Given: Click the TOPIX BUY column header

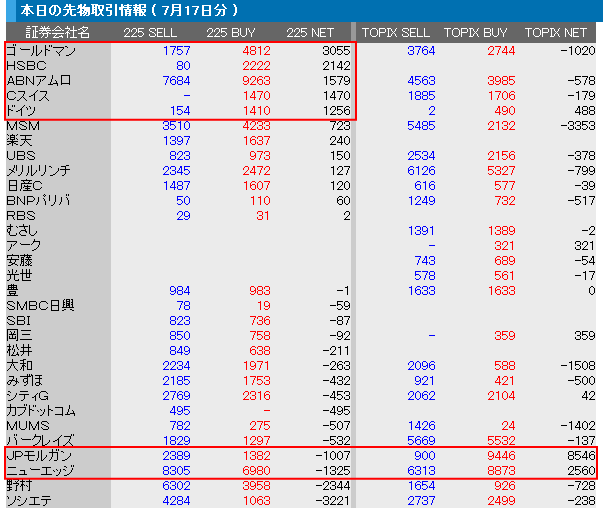Looking at the screenshot, I should (x=476, y=33).
